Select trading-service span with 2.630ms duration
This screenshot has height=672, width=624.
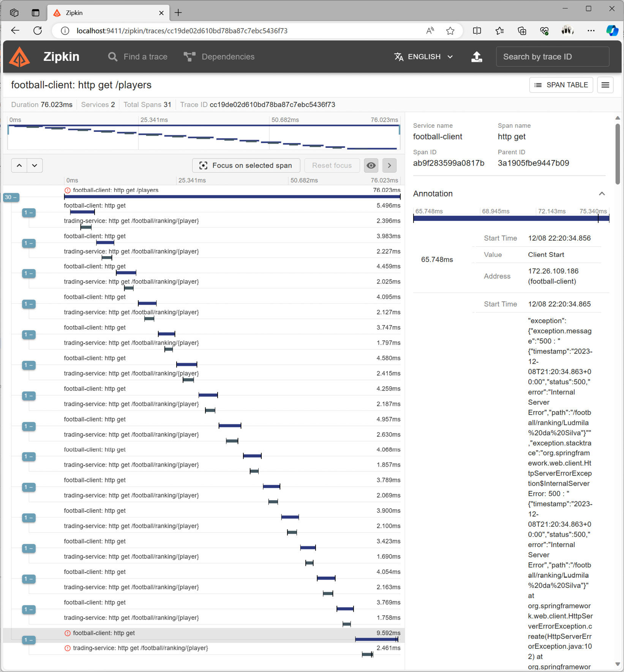tap(232, 437)
